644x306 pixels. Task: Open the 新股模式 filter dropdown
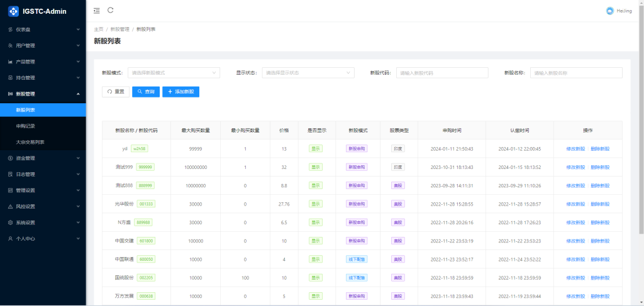click(x=174, y=73)
